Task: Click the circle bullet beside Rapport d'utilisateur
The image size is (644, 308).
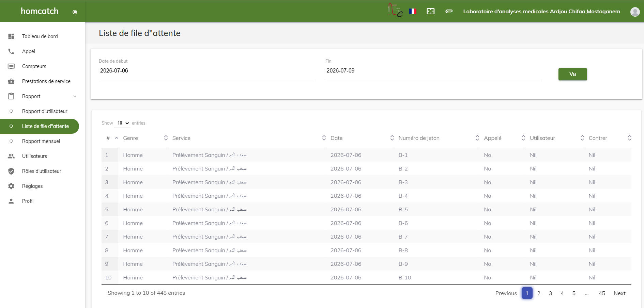Action: (x=11, y=111)
